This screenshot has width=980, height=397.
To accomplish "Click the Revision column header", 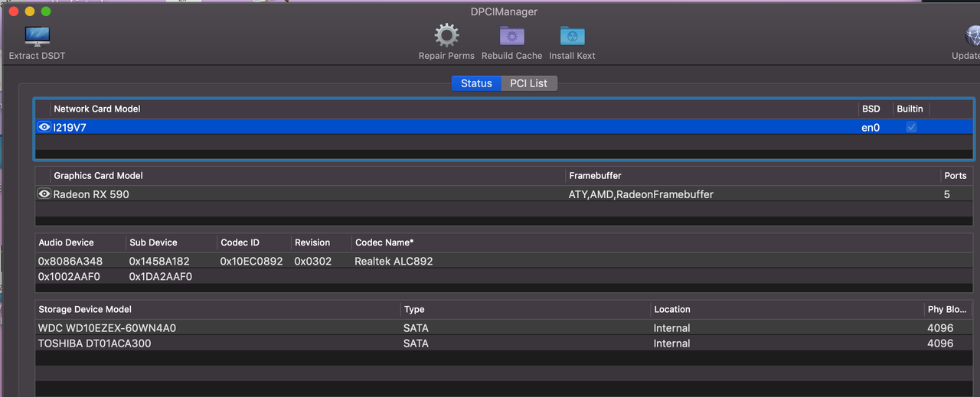I will click(x=312, y=242).
